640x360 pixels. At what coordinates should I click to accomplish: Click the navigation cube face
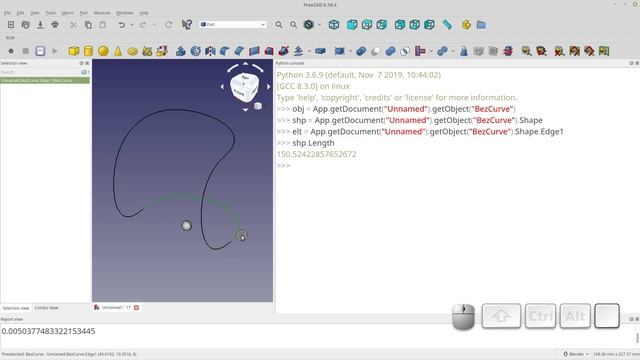(244, 87)
